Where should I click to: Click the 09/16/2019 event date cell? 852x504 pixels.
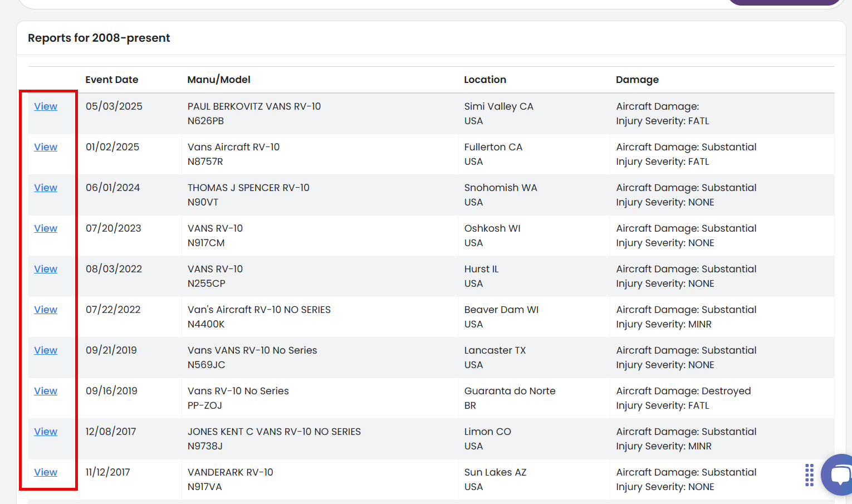tap(111, 391)
